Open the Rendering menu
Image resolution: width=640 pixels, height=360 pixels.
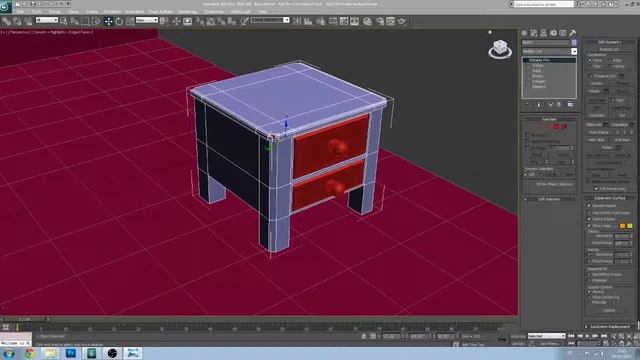(187, 11)
